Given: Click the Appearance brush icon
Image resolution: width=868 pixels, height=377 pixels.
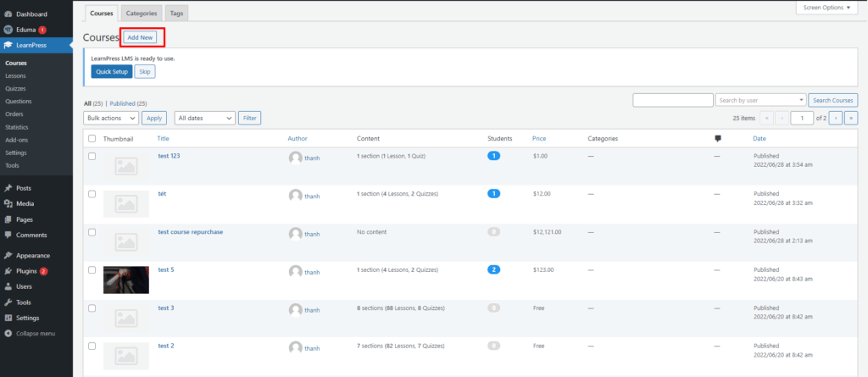Looking at the screenshot, I should (x=8, y=256).
